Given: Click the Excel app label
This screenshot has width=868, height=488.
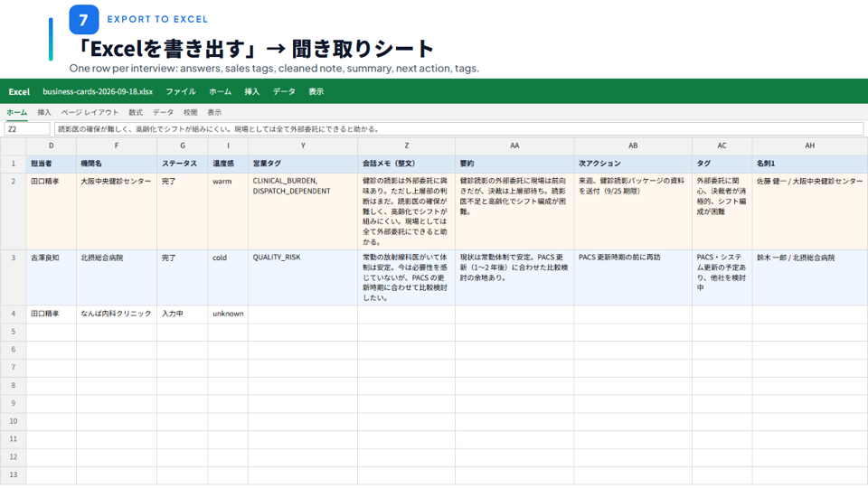Looking at the screenshot, I should 19,92.
